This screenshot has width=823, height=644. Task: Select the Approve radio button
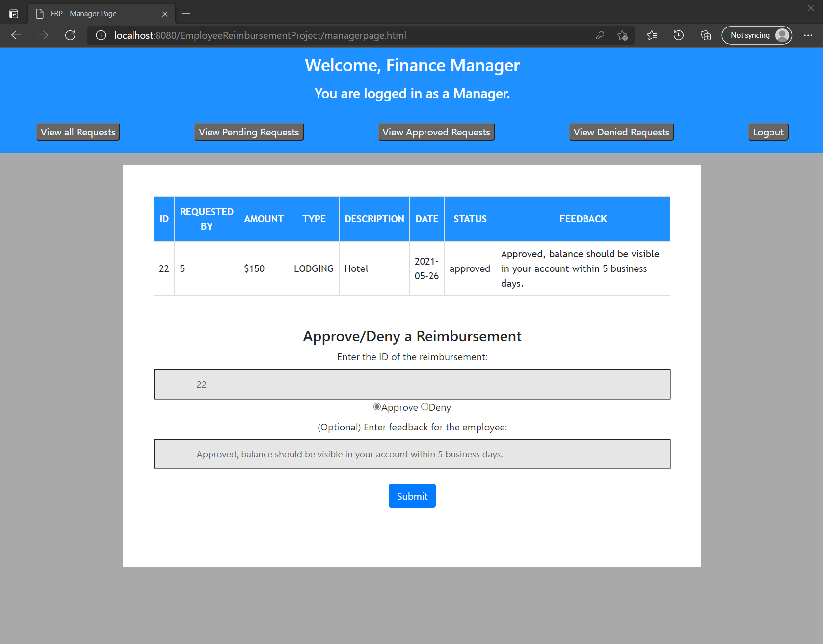point(377,407)
